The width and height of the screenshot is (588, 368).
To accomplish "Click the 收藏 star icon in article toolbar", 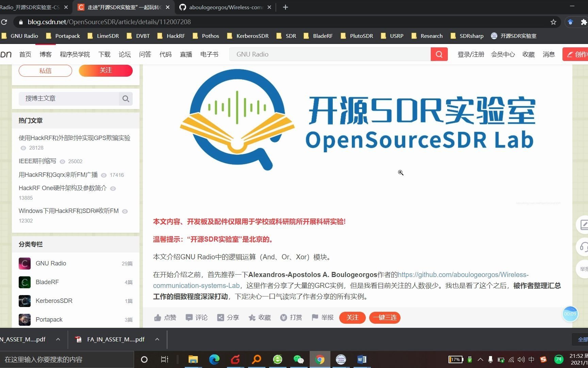I will (252, 318).
